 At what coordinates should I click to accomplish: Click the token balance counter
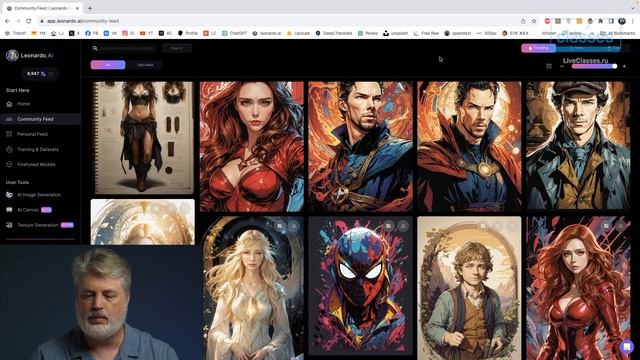click(x=40, y=74)
